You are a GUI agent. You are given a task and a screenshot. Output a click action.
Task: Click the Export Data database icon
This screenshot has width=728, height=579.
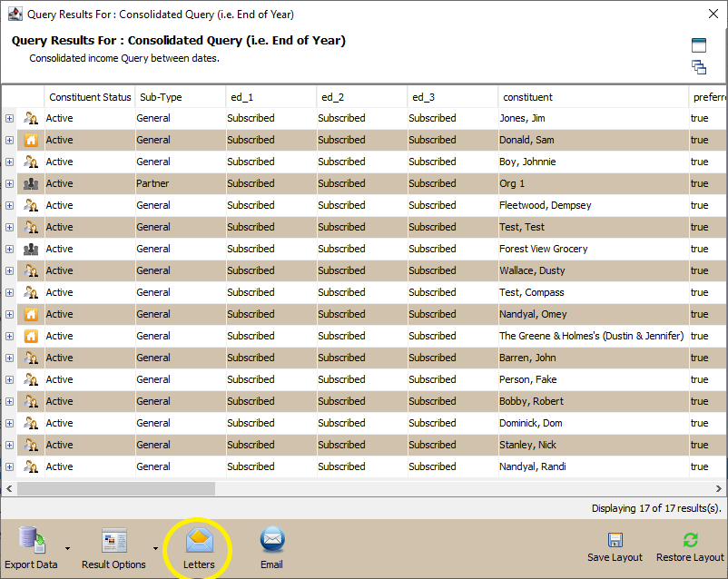[32, 540]
